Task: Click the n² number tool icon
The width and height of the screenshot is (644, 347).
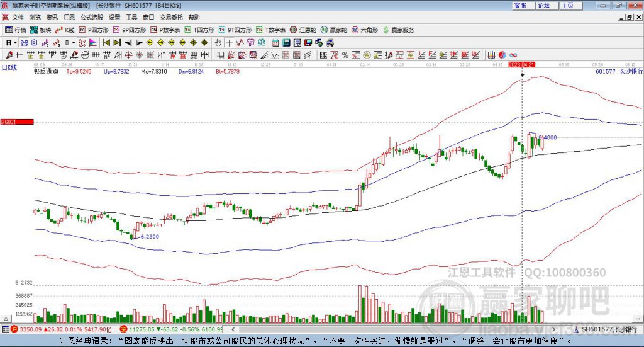Action: [x=107, y=55]
